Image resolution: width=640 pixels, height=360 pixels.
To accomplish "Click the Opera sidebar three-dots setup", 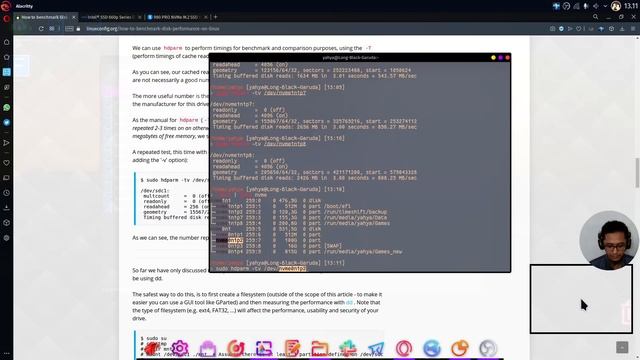I will point(7,353).
